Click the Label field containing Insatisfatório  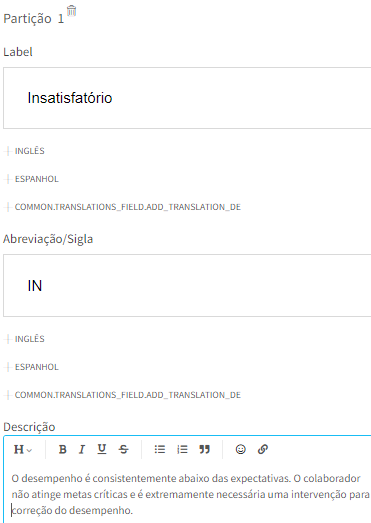click(x=187, y=98)
